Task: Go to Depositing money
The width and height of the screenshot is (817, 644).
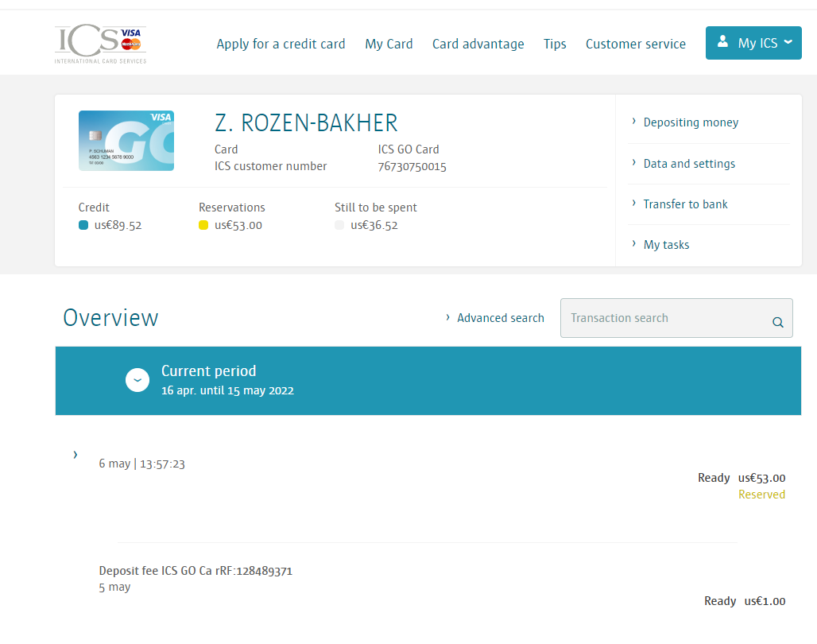Action: (x=691, y=122)
